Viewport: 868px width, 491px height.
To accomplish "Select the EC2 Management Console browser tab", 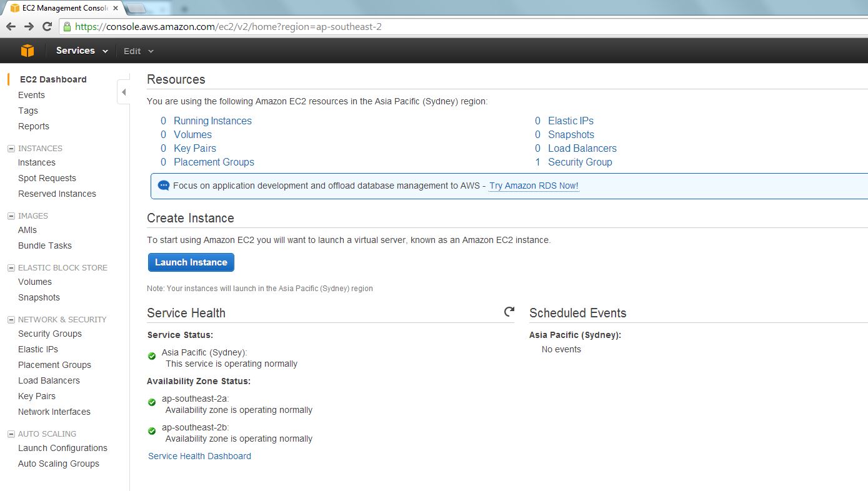I will (63, 8).
